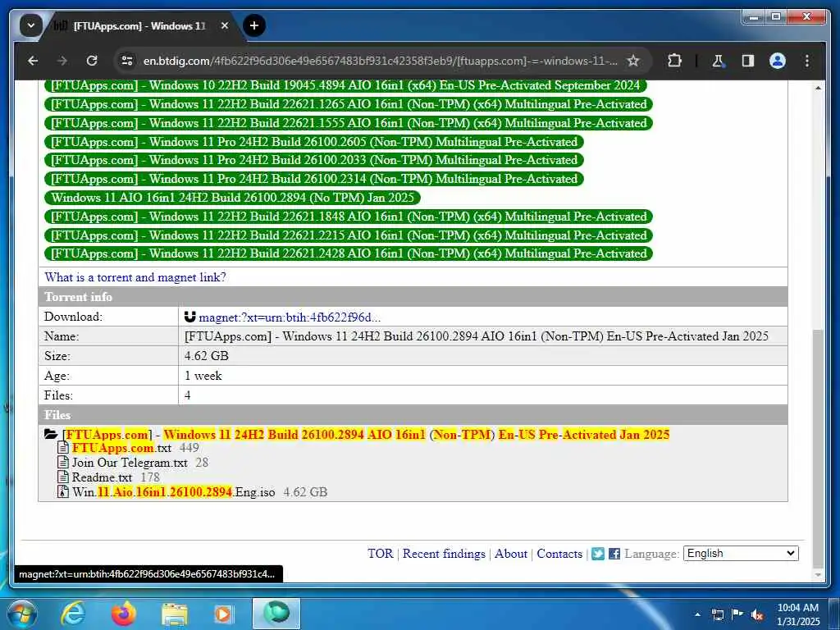840x630 pixels.
Task: Select the Readme.txt file name
Action: pyautogui.click(x=102, y=477)
